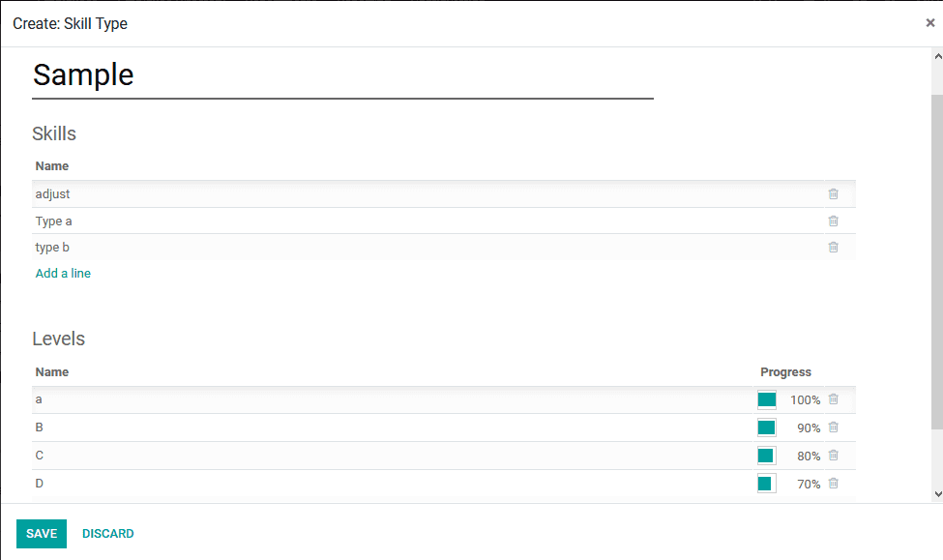Edit the Sample skill type name field
The height and width of the screenshot is (560, 943).
[342, 75]
